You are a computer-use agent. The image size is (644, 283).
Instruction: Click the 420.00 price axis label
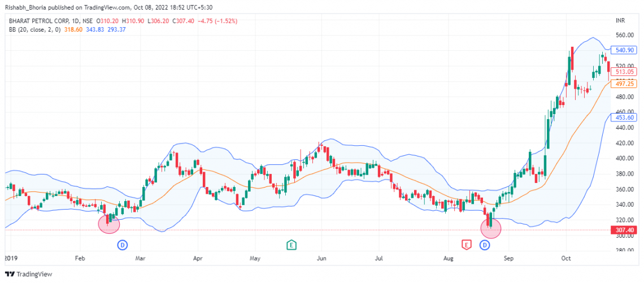click(x=625, y=143)
